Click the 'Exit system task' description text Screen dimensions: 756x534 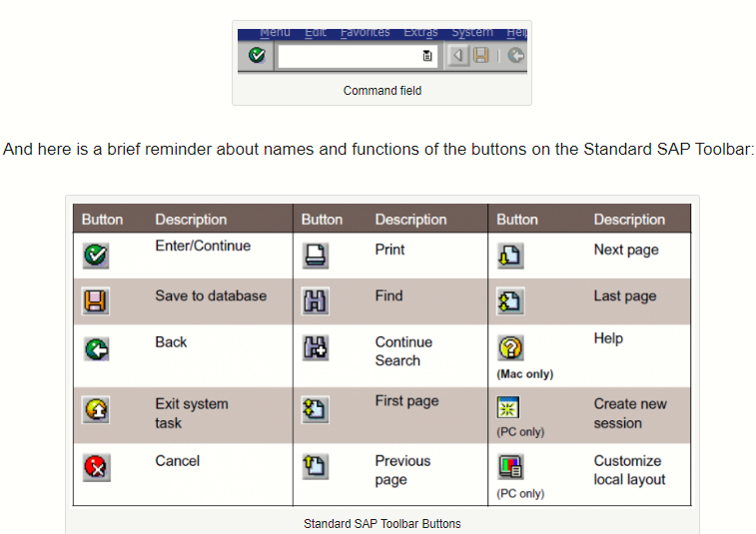[x=192, y=413]
